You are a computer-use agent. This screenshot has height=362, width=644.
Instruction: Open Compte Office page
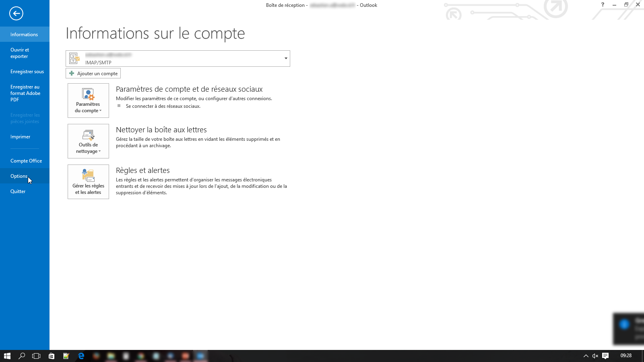pos(25,161)
